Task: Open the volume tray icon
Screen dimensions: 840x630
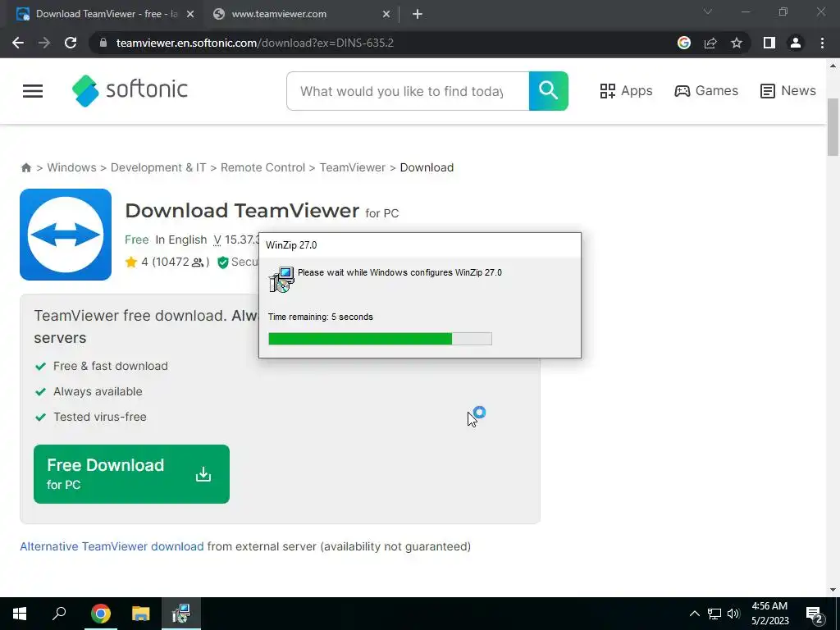Action: (733, 614)
